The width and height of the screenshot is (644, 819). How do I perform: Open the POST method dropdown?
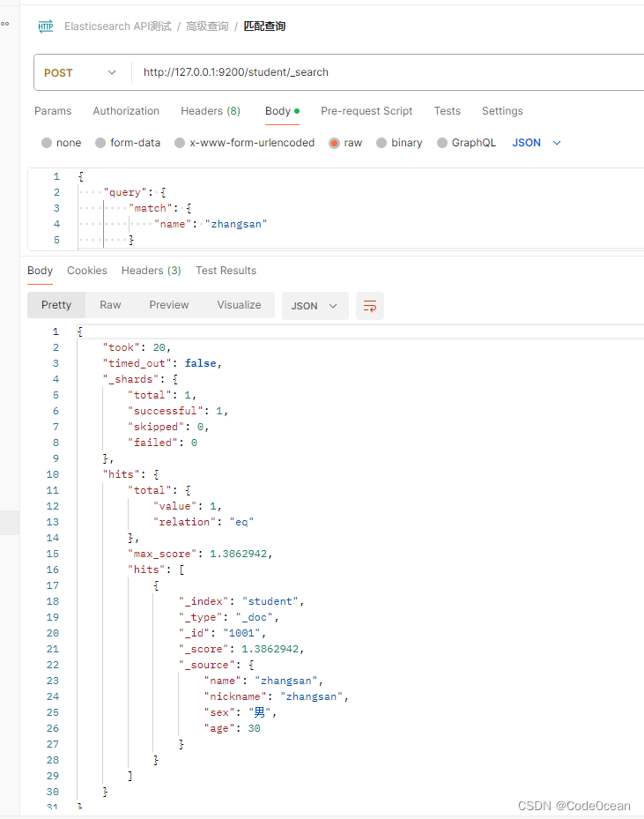pos(80,72)
